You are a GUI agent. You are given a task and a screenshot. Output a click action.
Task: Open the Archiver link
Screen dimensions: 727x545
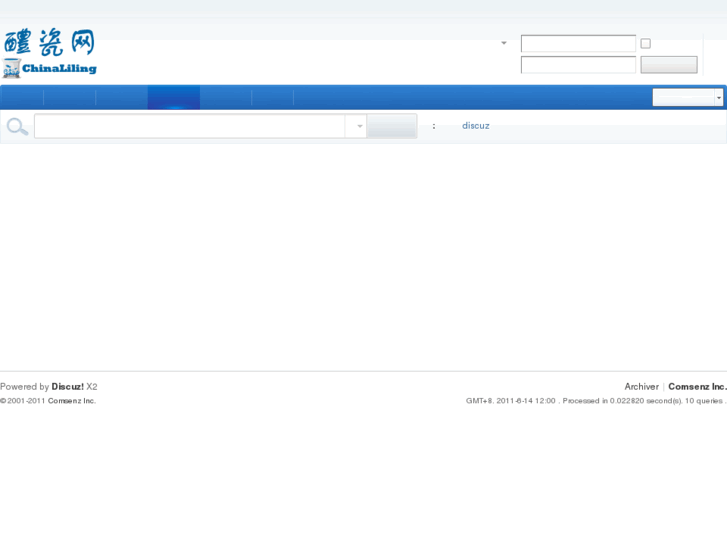641,386
